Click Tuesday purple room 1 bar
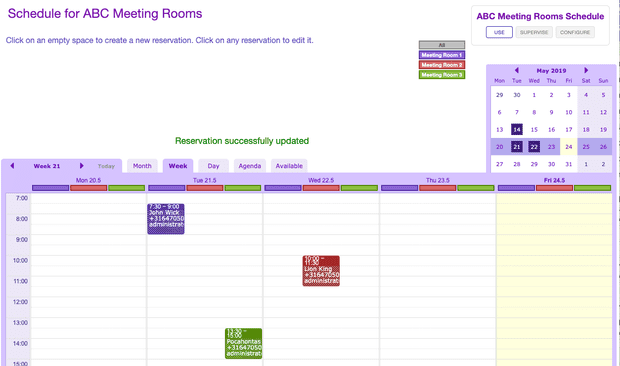620x366 pixels. coord(167,188)
